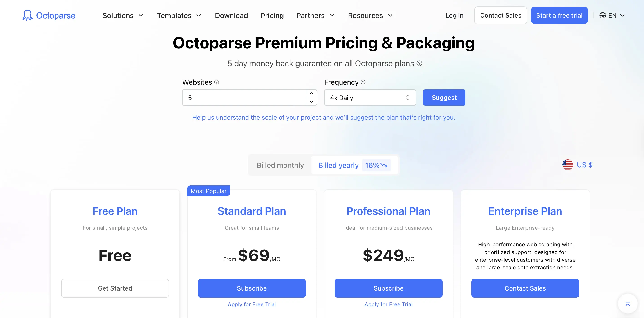The height and width of the screenshot is (318, 644).
Task: Click the Log in link
Action: [454, 15]
